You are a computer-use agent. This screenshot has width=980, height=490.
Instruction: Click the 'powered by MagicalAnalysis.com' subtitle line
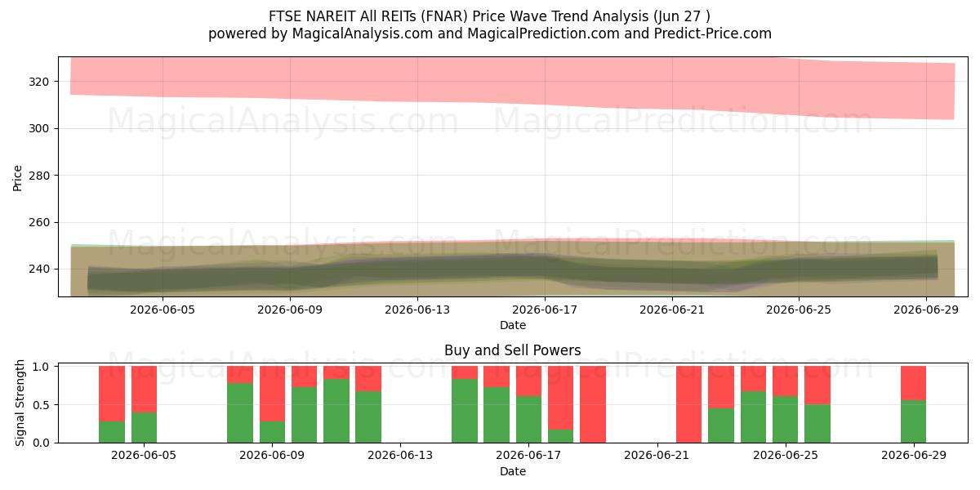(490, 33)
